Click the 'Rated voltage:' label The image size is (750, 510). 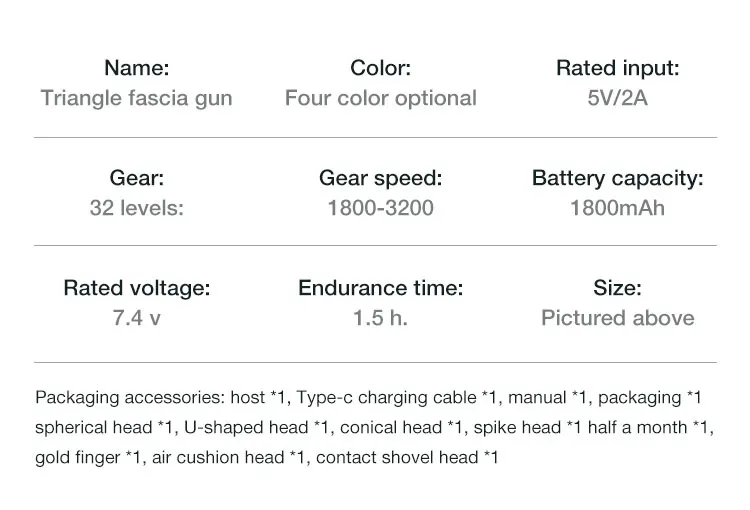[x=136, y=288]
